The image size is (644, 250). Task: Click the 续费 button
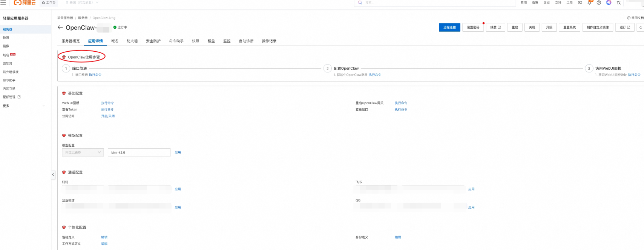pos(495,27)
